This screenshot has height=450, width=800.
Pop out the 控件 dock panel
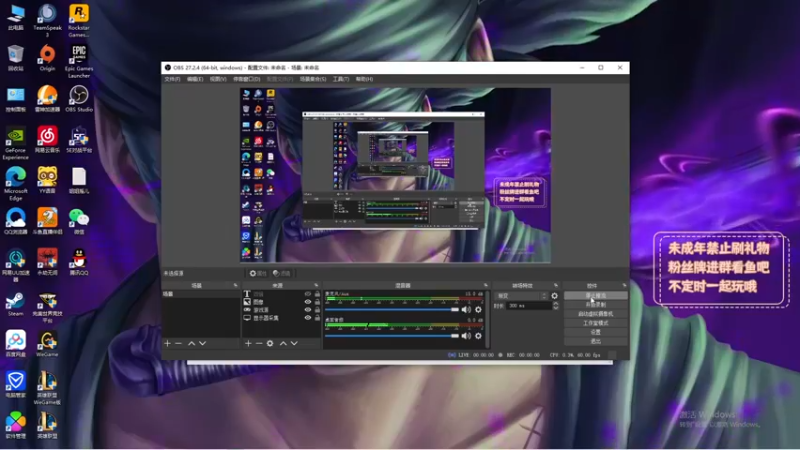click(x=624, y=285)
